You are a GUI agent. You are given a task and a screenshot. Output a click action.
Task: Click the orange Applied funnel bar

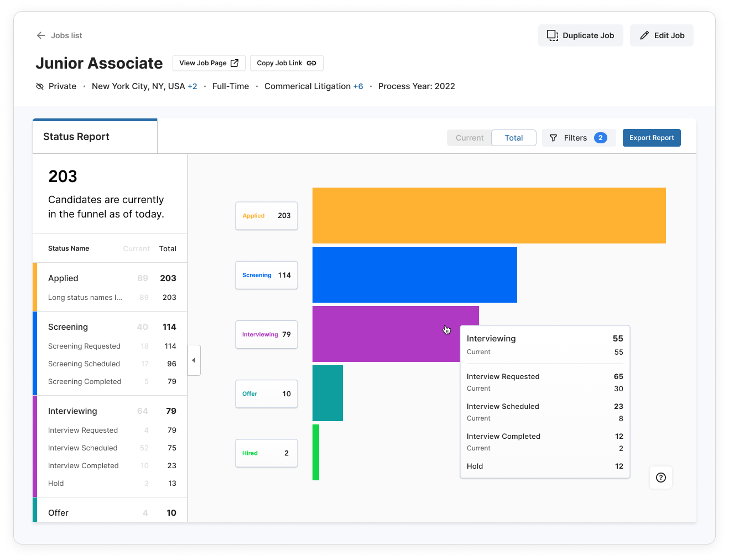489,215
